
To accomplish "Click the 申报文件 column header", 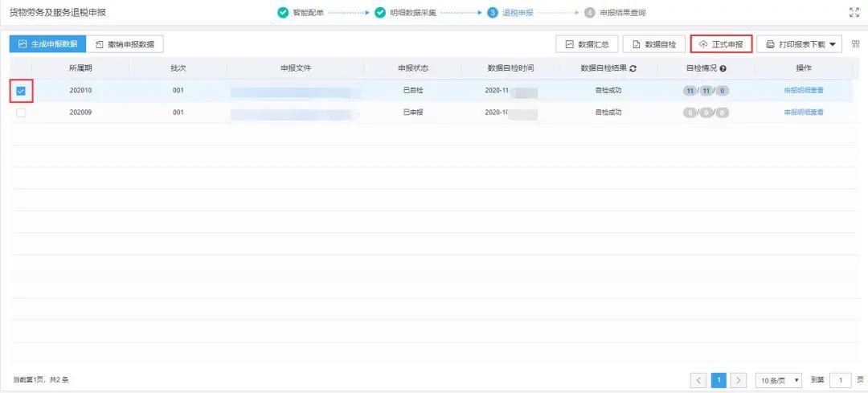I will coord(296,68).
